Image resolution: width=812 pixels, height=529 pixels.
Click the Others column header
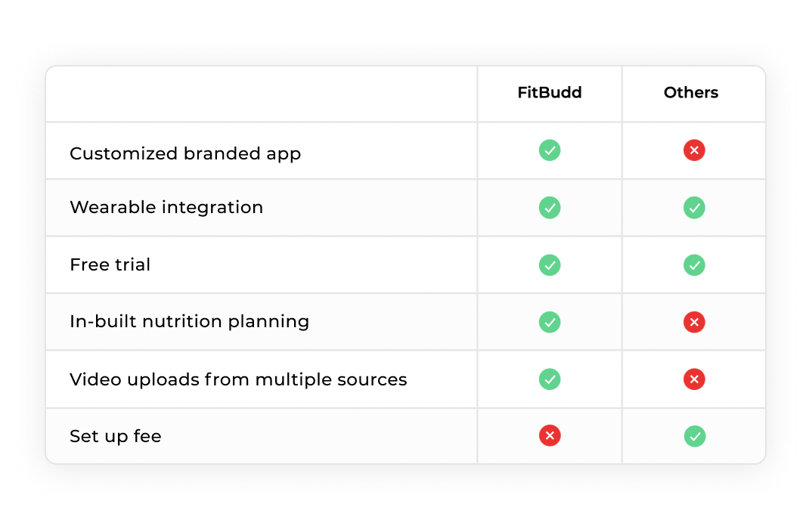coord(691,93)
